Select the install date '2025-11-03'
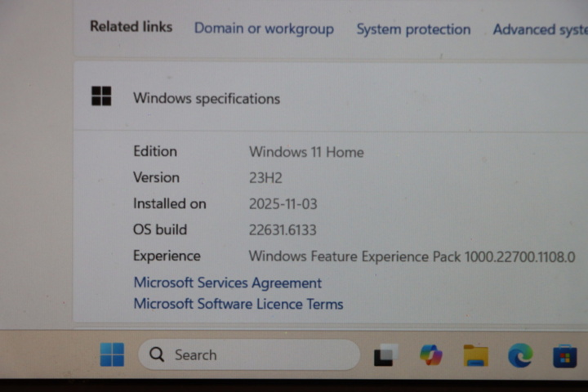The image size is (588, 392). (x=283, y=203)
